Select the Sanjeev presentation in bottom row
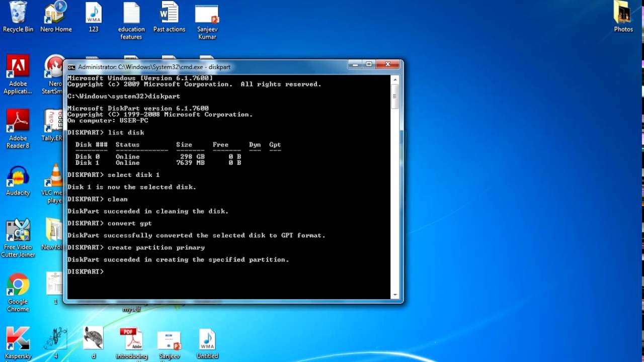Image resolution: width=644 pixels, height=362 pixels. tap(170, 345)
